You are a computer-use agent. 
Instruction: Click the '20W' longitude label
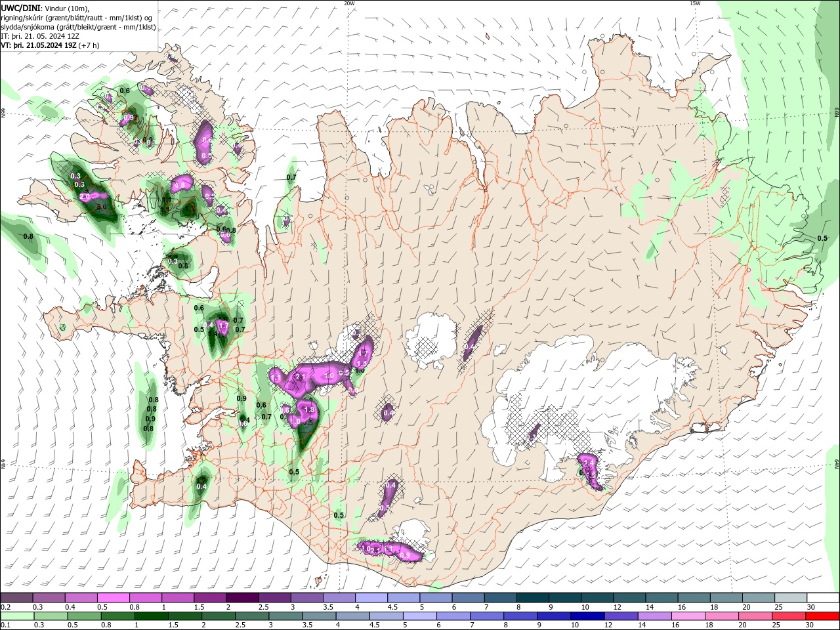[x=349, y=3]
